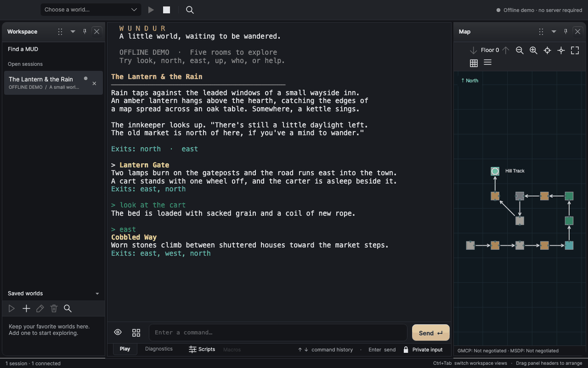Toggle the eye icon beside the command input
Viewport: 588px width, 368px height.
[x=118, y=332]
